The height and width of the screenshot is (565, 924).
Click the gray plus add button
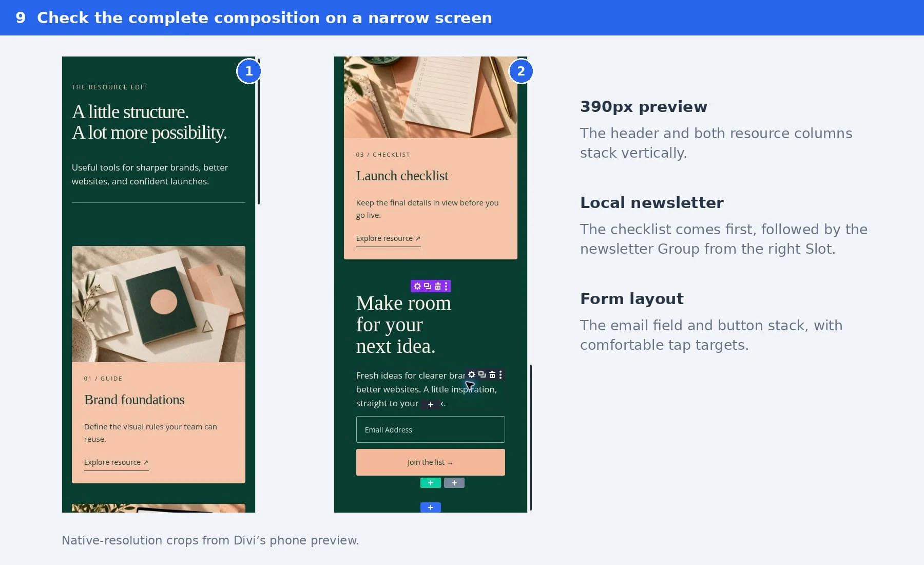(x=454, y=483)
